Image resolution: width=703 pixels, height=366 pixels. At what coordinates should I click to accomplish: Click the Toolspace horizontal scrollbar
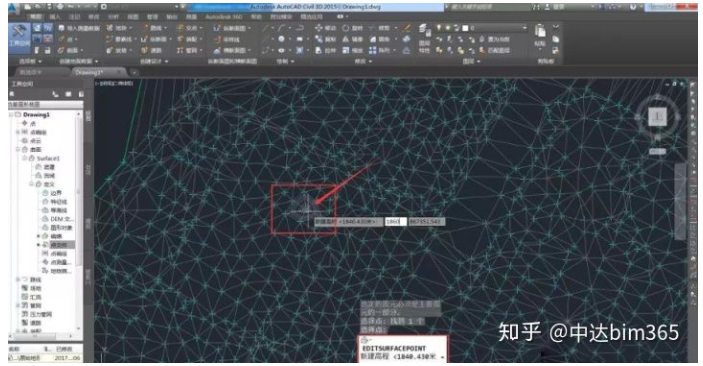pyautogui.click(x=42, y=336)
